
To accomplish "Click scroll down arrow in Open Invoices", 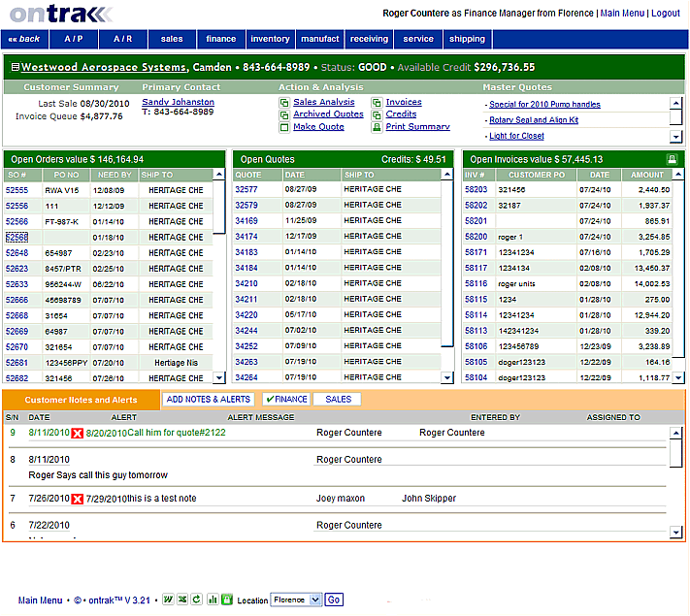I will coord(678,377).
